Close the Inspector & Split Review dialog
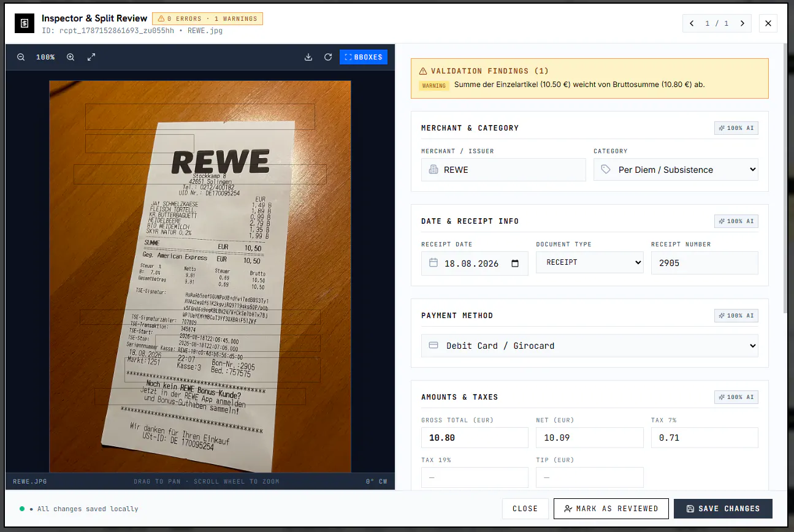The image size is (794, 532). pyautogui.click(x=768, y=23)
